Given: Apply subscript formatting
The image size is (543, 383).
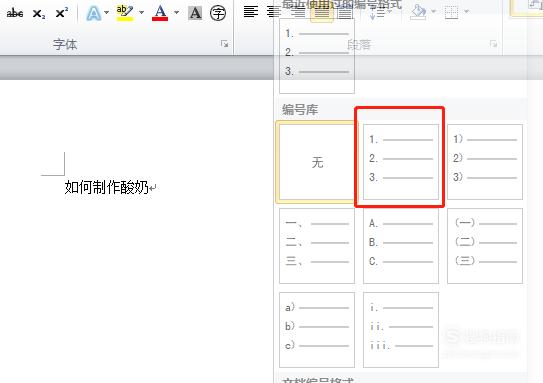Looking at the screenshot, I should (38, 14).
